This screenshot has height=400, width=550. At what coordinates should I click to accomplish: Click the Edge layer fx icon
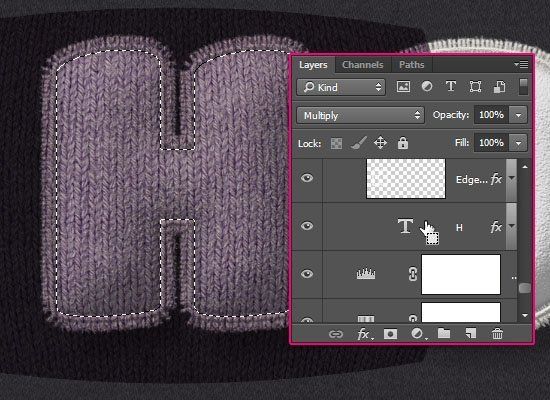[x=496, y=179]
